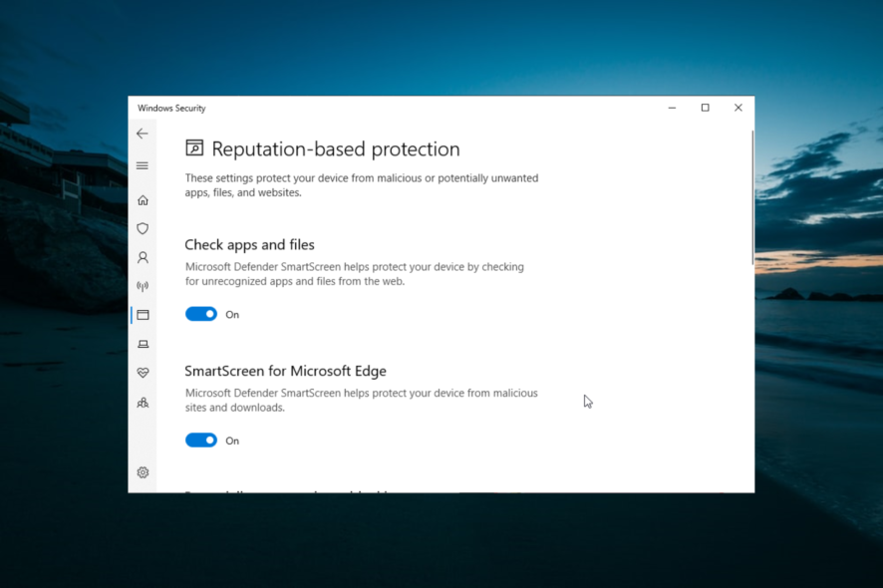Open Account protection person icon
Screen dimensions: 883x588
(143, 257)
